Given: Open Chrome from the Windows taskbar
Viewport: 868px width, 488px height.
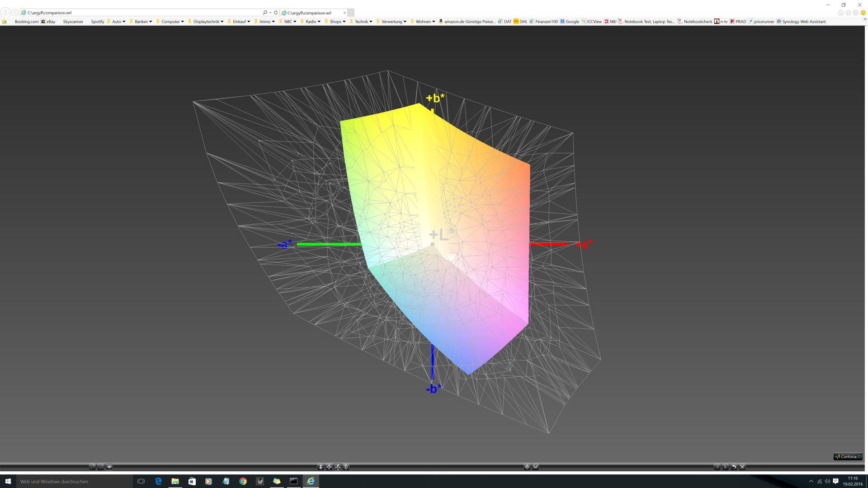Looking at the screenshot, I should coord(243,481).
